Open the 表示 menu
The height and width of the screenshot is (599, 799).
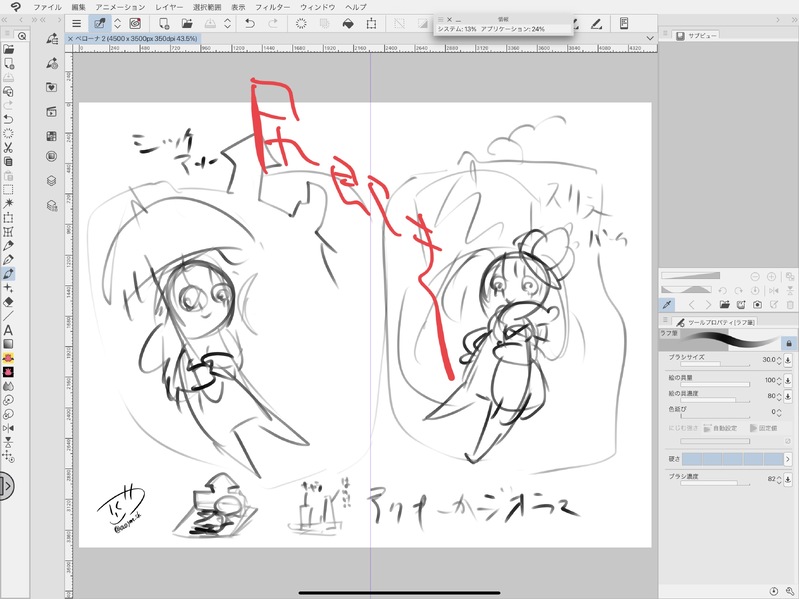point(238,7)
